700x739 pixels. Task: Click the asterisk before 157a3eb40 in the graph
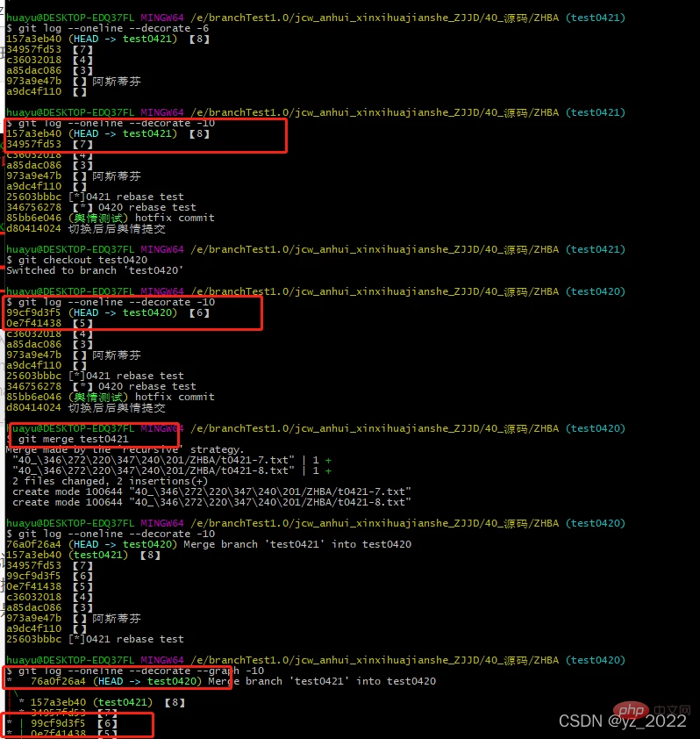[x=21, y=702]
